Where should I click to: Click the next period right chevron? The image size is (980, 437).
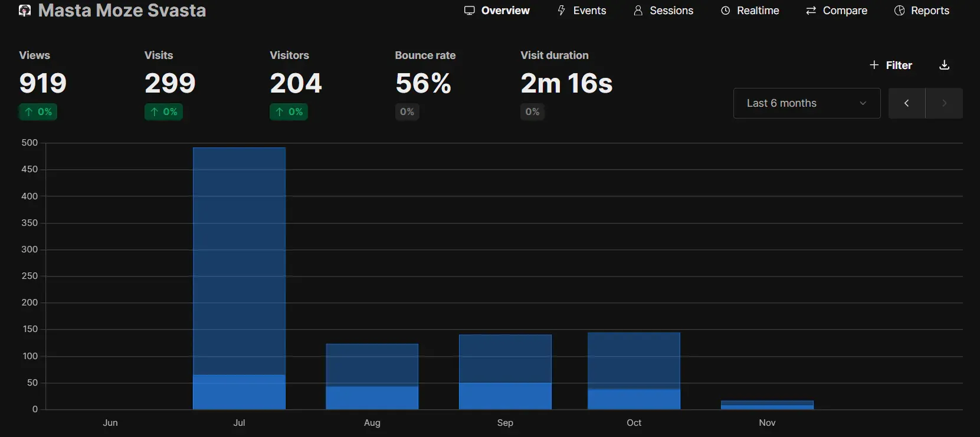tap(944, 103)
